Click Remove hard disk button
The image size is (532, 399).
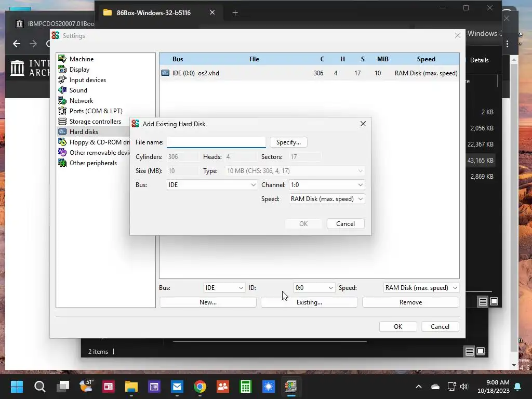(x=410, y=302)
